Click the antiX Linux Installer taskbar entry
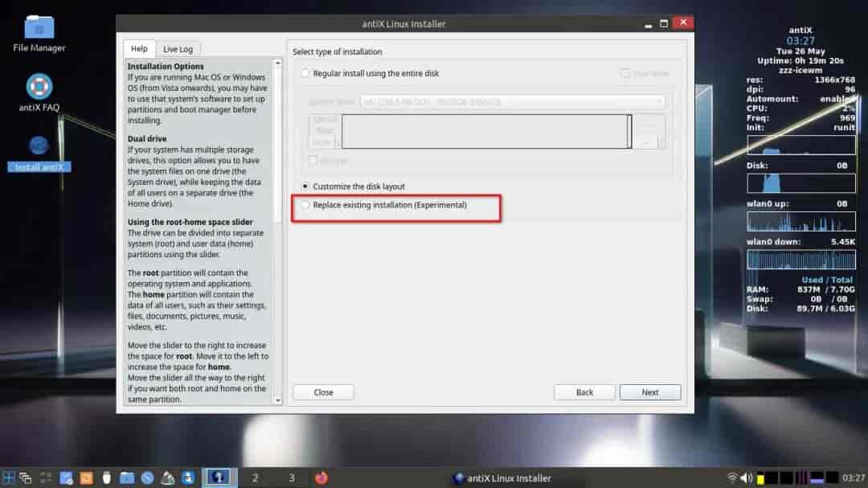Screen dimensions: 868x488 [502, 478]
